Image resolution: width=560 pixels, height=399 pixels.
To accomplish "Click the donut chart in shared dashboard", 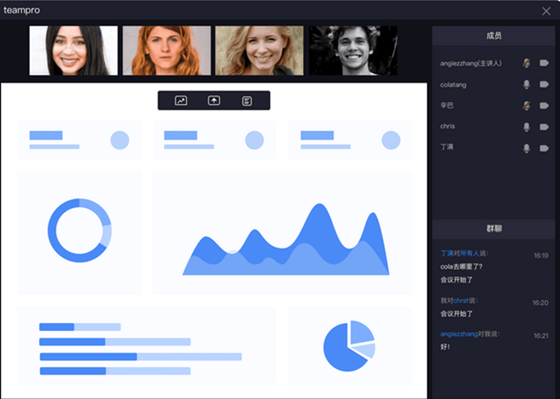I will [x=79, y=230].
